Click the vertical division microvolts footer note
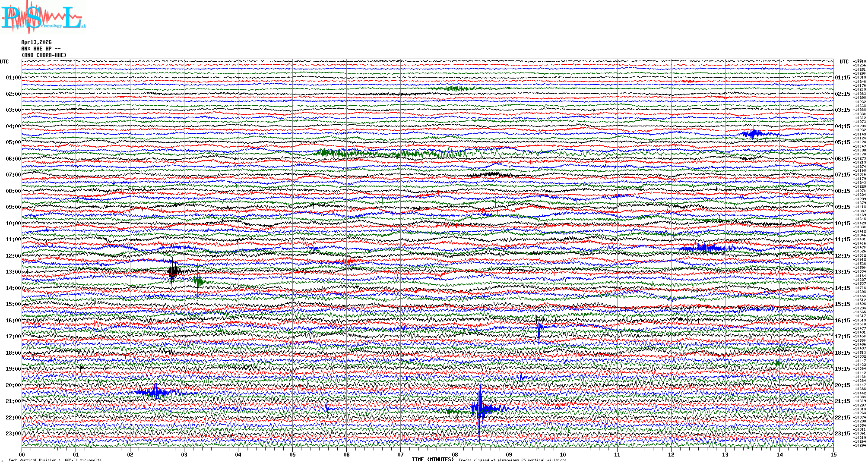The width and height of the screenshot is (868, 466). [55, 460]
